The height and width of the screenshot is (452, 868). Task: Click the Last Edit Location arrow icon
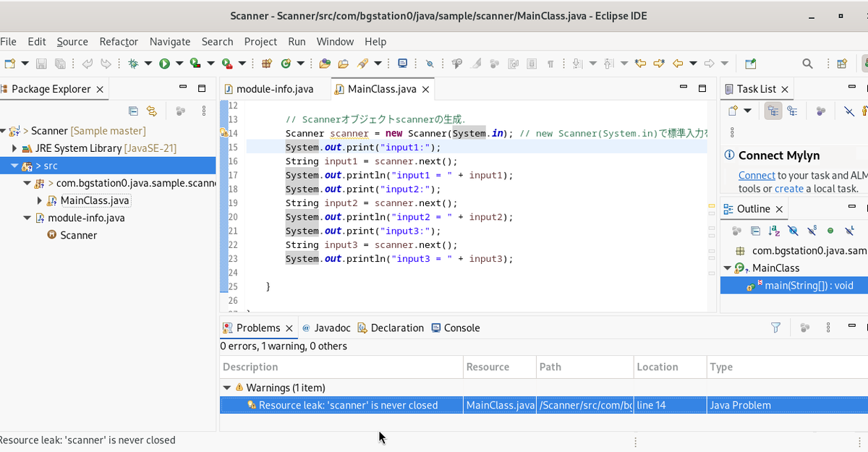pyautogui.click(x=640, y=64)
